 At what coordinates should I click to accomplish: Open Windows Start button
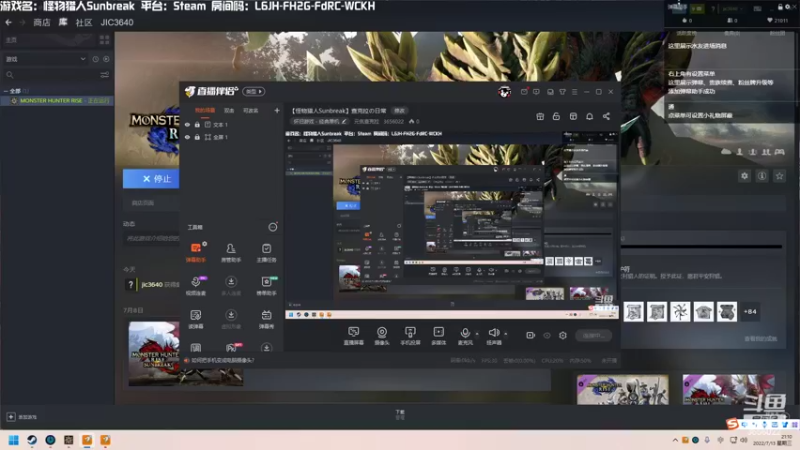pyautogui.click(x=14, y=440)
